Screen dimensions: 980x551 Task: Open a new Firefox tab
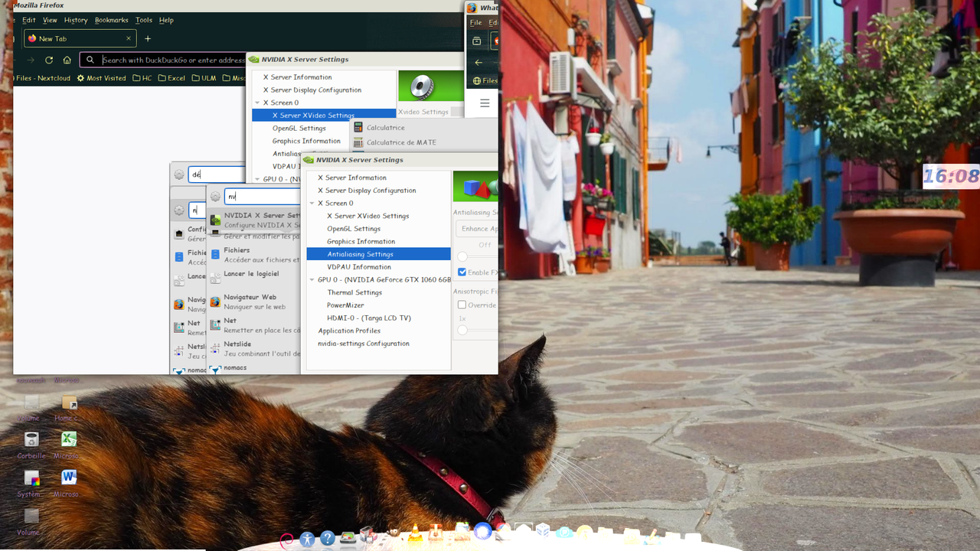coord(148,38)
